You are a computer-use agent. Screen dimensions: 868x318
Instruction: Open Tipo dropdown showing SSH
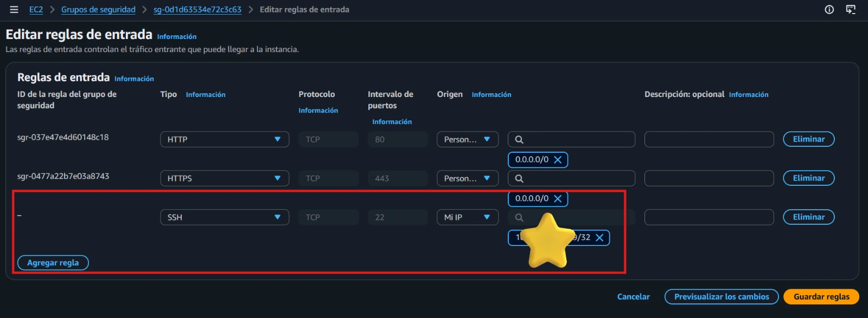point(225,217)
